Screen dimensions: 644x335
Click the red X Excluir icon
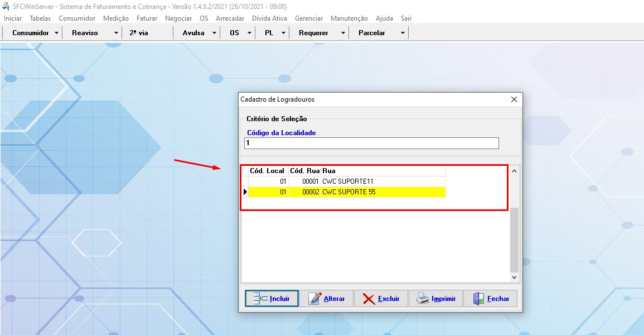click(369, 299)
